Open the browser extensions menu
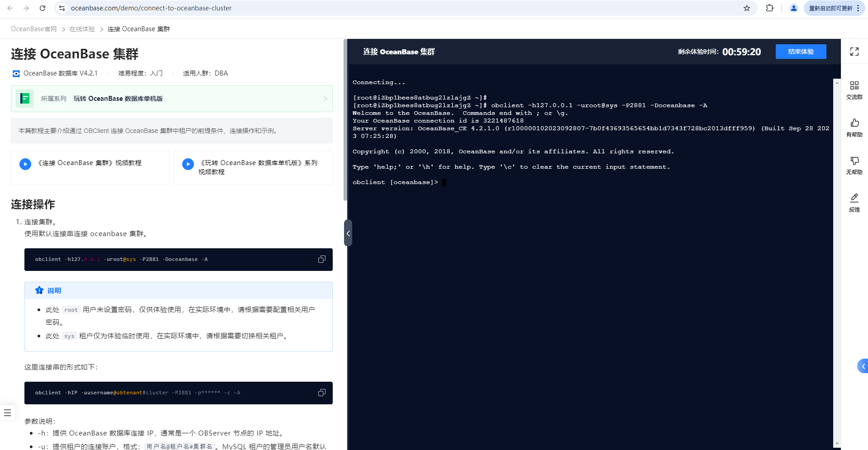Viewport: 868px width, 450px height. [x=769, y=8]
